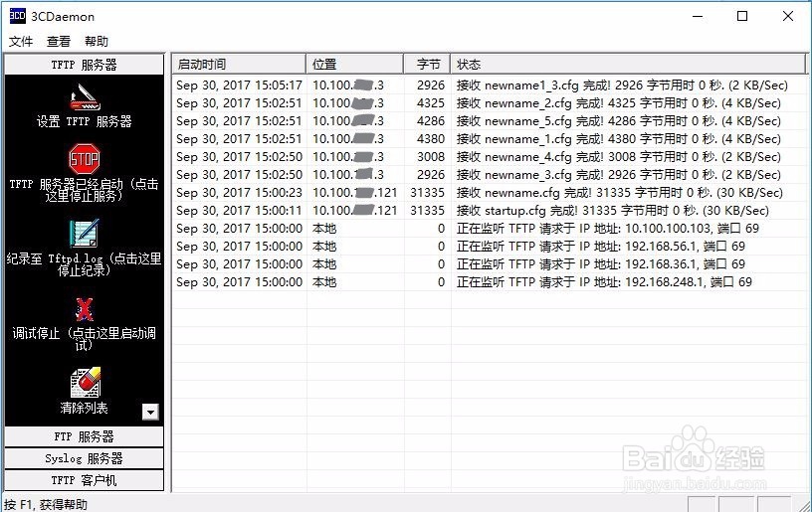Minimize the 3CDaemon window
This screenshot has height=512, width=812.
(698, 17)
